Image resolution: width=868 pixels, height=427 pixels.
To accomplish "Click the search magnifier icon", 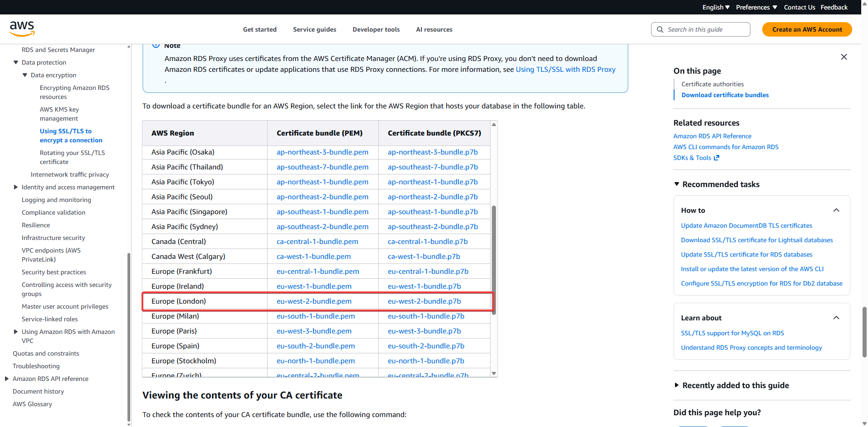I will 660,29.
